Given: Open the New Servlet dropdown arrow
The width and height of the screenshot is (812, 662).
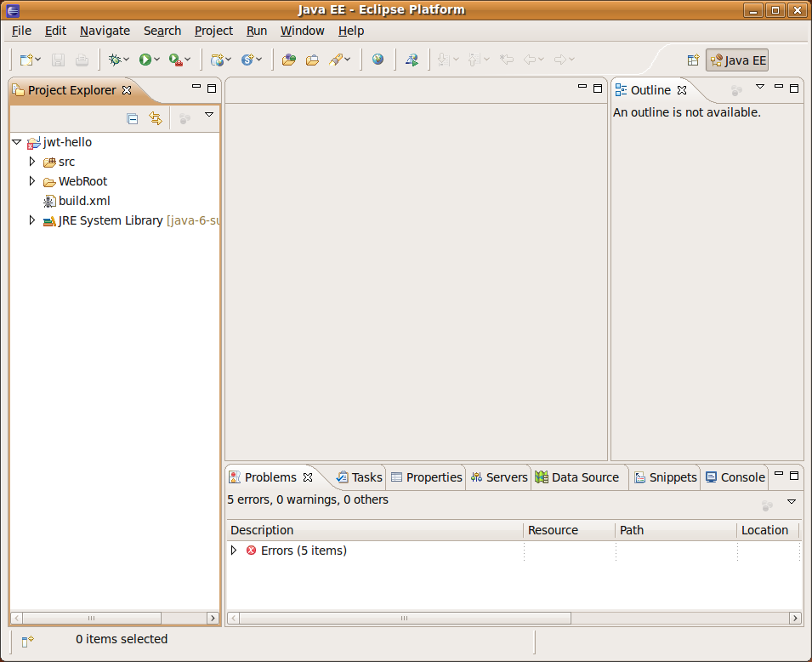Looking at the screenshot, I should point(259,60).
